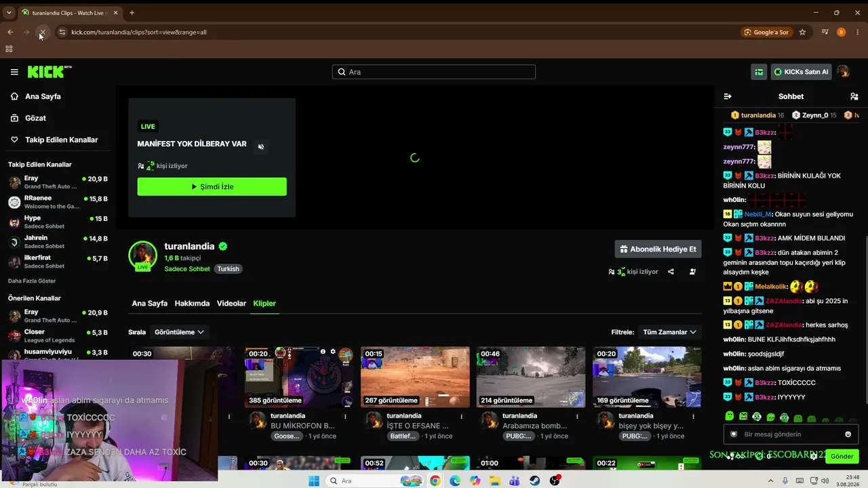Switch to the Ana Sayfa channel tab

[150, 304]
